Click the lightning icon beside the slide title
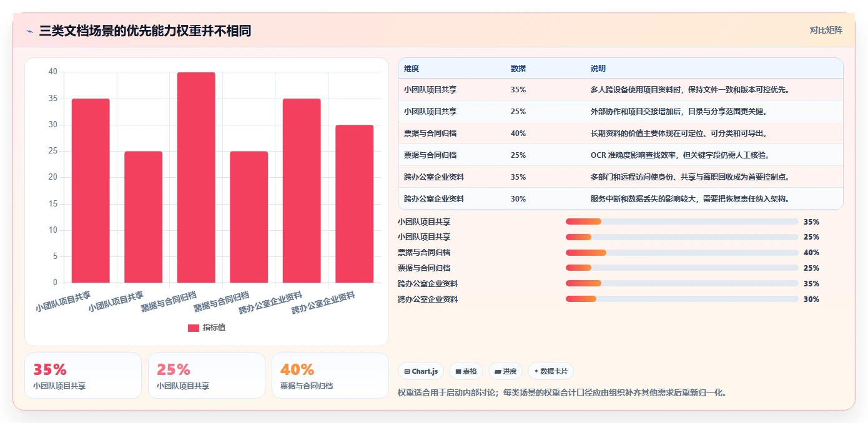868x423 pixels. 30,31
